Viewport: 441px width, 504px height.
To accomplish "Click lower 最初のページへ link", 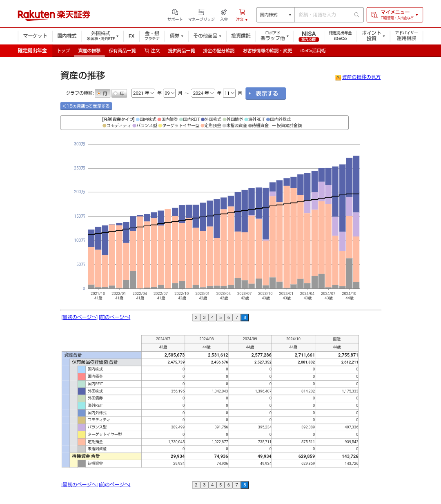I will coord(79,485).
